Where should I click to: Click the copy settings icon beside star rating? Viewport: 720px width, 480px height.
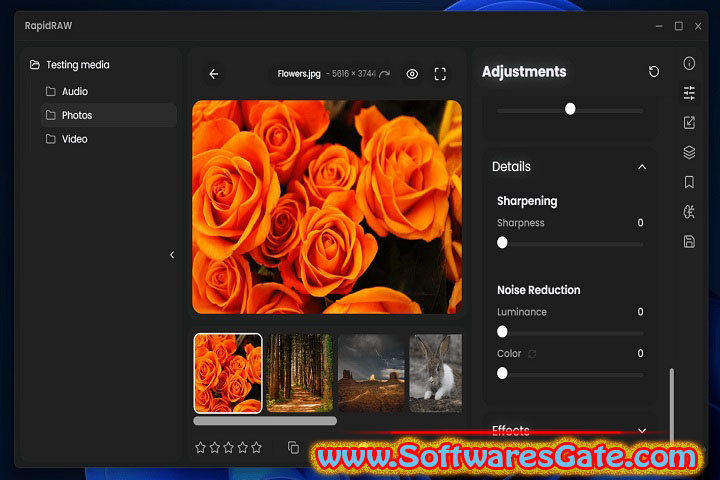tap(293, 447)
